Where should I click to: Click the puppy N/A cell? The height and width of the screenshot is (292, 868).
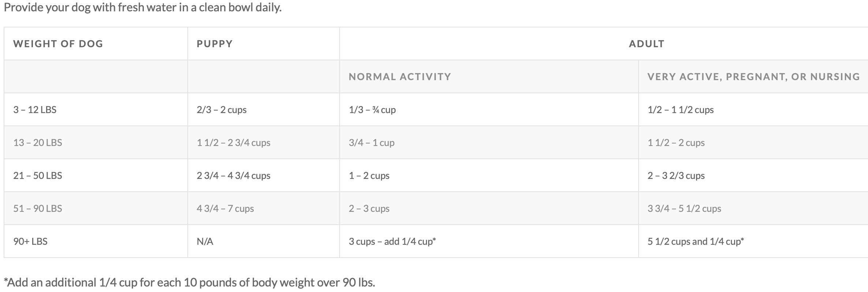click(205, 242)
